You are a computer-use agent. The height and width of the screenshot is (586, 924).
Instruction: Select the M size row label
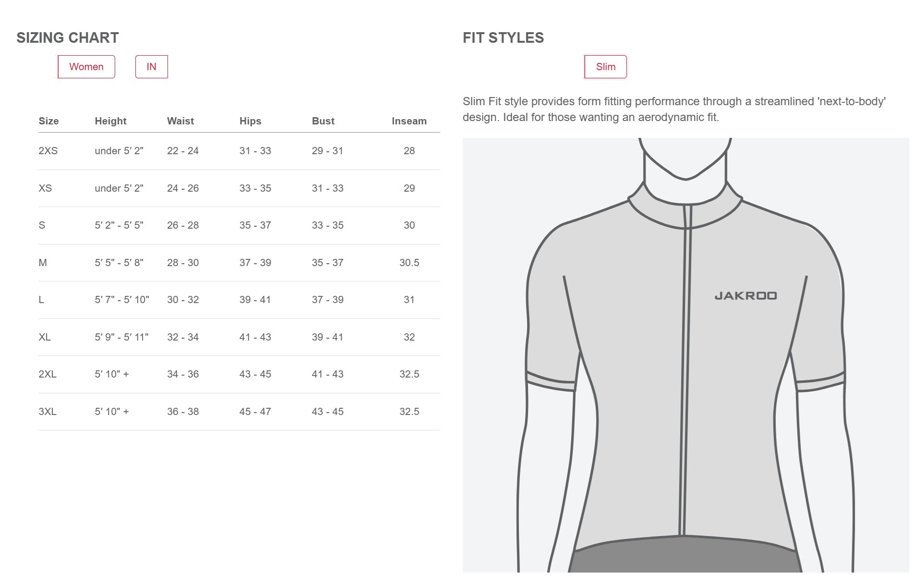[43, 263]
